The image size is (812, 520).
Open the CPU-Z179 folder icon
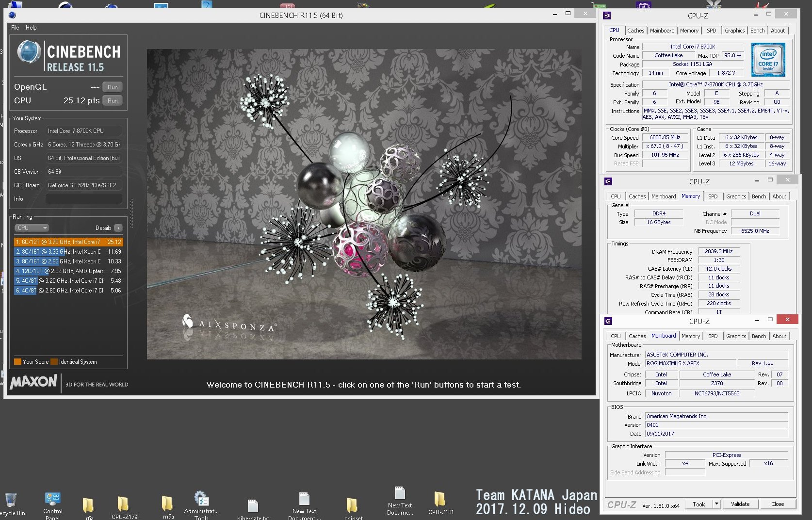pos(124,507)
